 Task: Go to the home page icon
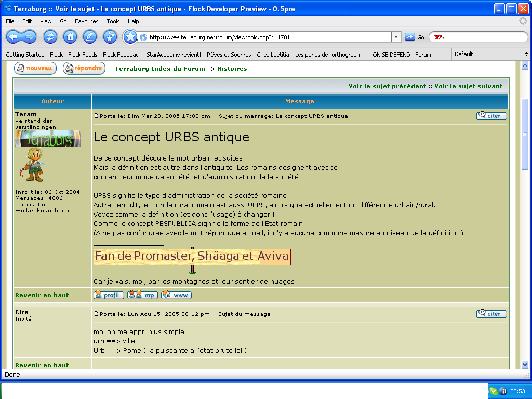coord(70,37)
